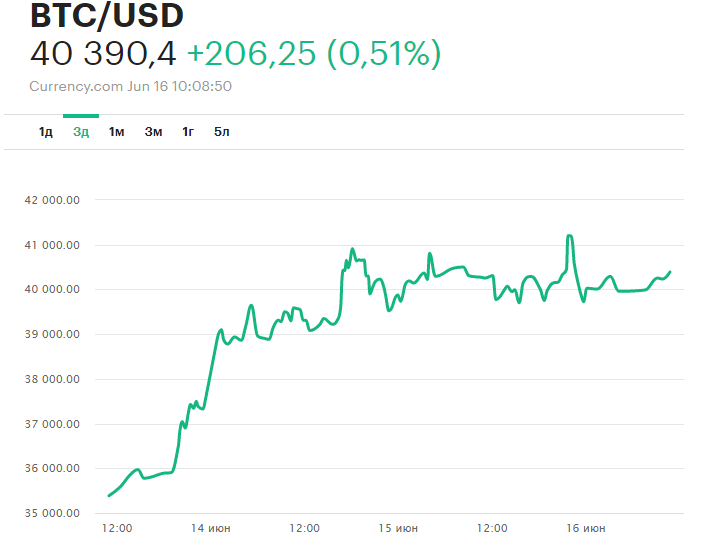The image size is (713, 551).
Task: Click the 16 июн date label
Action: pos(585,528)
